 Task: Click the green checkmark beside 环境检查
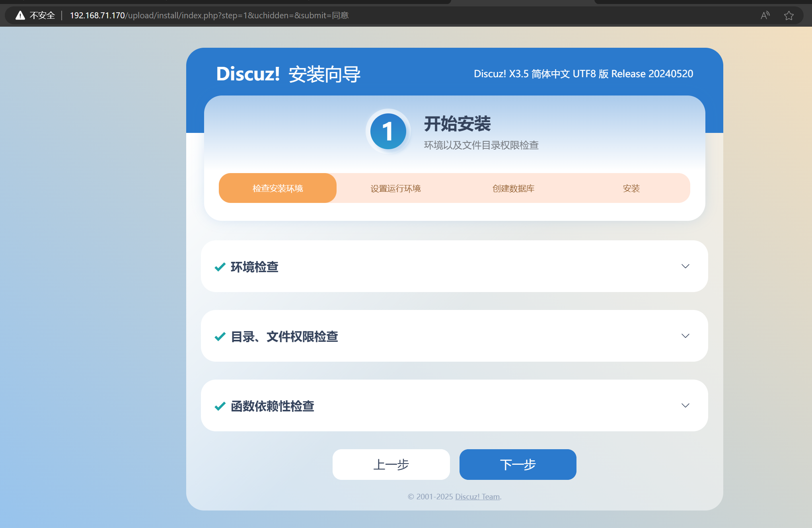pos(220,267)
